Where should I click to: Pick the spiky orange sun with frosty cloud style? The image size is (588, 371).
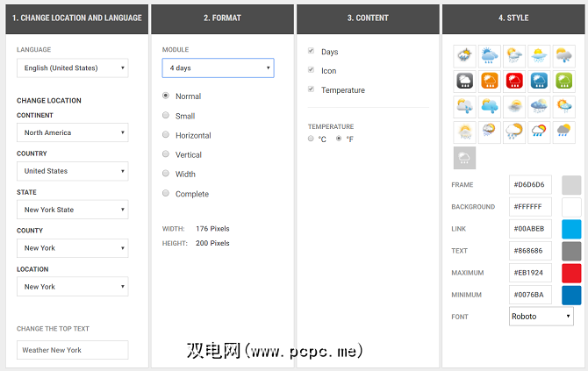click(x=563, y=106)
